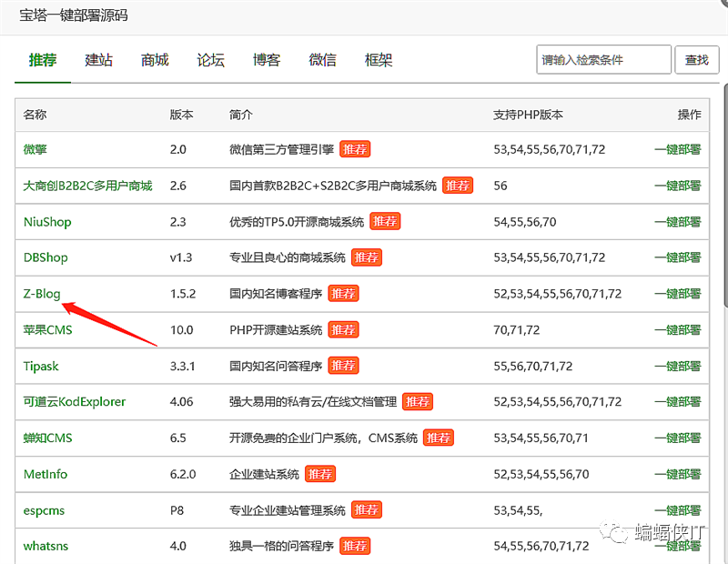Click the 请输入检索条件 search field
The image size is (728, 564).
[x=603, y=59]
